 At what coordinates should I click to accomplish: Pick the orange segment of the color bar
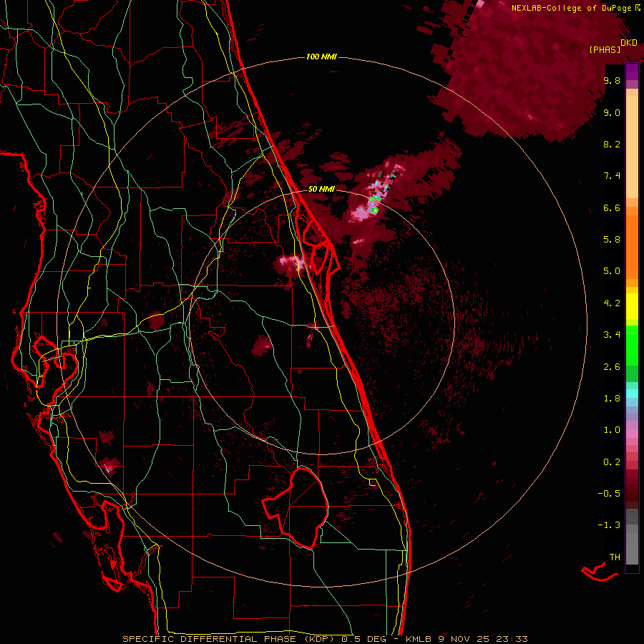click(632, 248)
